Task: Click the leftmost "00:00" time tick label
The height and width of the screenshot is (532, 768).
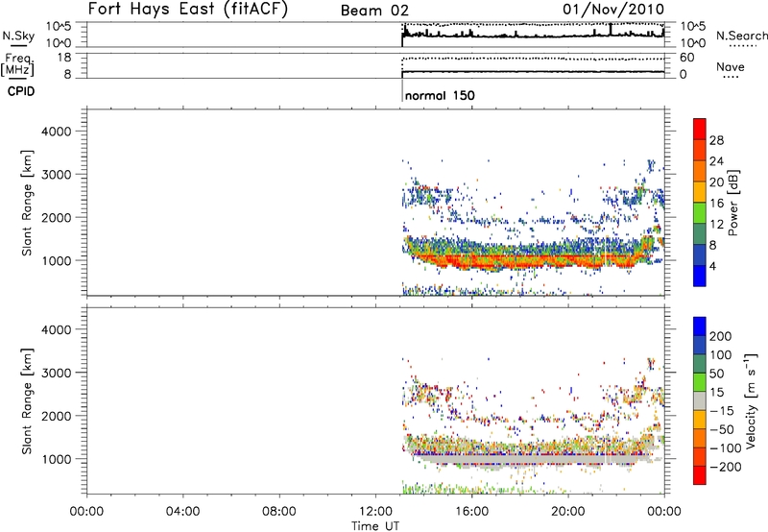Action: [x=86, y=511]
